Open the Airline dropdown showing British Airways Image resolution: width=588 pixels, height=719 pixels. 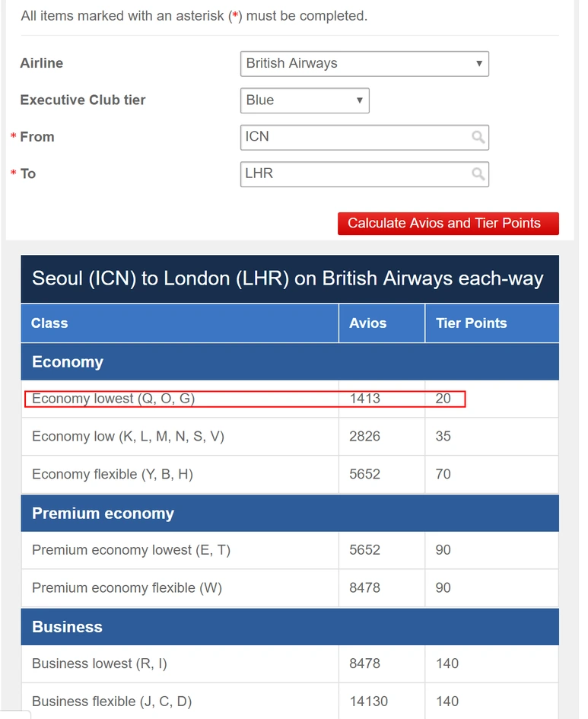364,64
